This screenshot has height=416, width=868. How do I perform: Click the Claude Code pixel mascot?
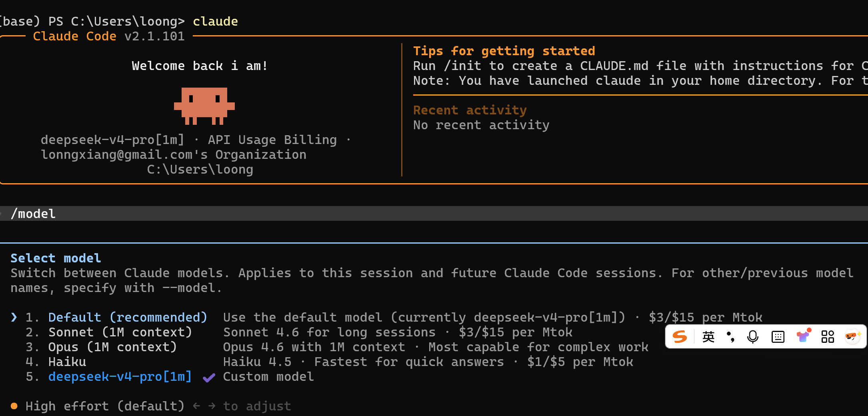pyautogui.click(x=204, y=106)
